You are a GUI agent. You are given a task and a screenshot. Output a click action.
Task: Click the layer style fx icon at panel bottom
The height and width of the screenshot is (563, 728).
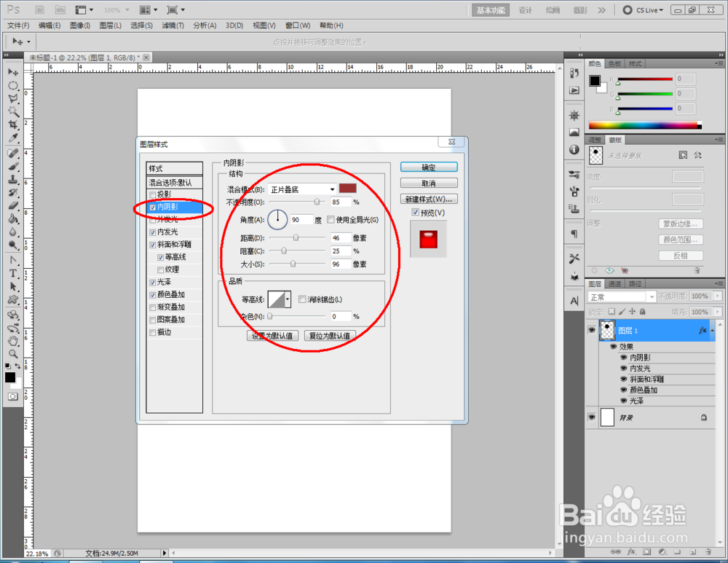631,552
